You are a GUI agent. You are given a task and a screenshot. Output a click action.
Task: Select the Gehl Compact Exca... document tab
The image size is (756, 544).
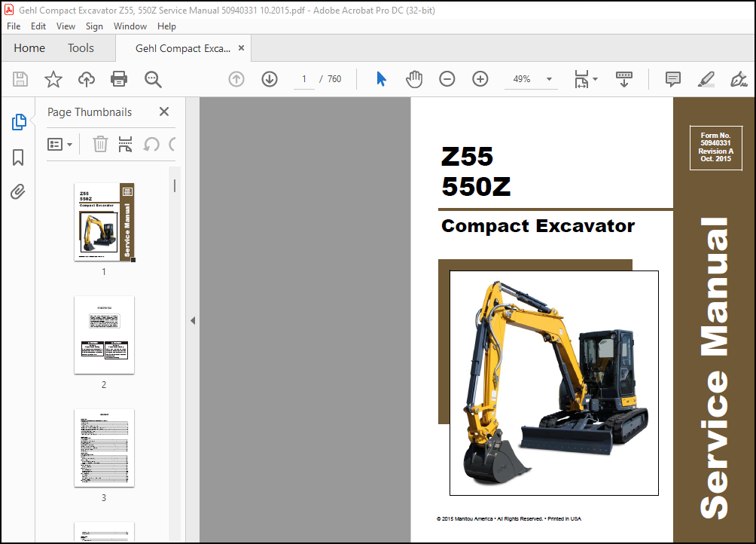tap(183, 48)
